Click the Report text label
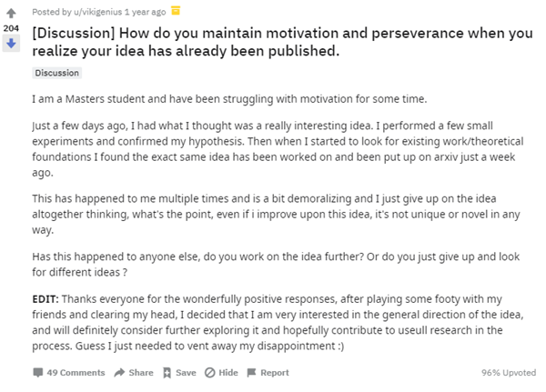This screenshot has height=392, width=546. (x=275, y=373)
